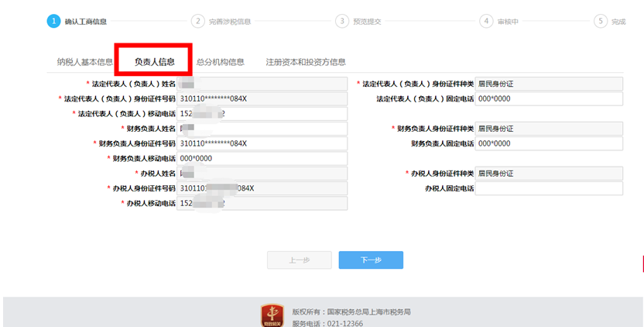Viewport: 644px width, 327px height.
Task: Click the 法定代表人固定电话 input field
Action: pyautogui.click(x=549, y=98)
